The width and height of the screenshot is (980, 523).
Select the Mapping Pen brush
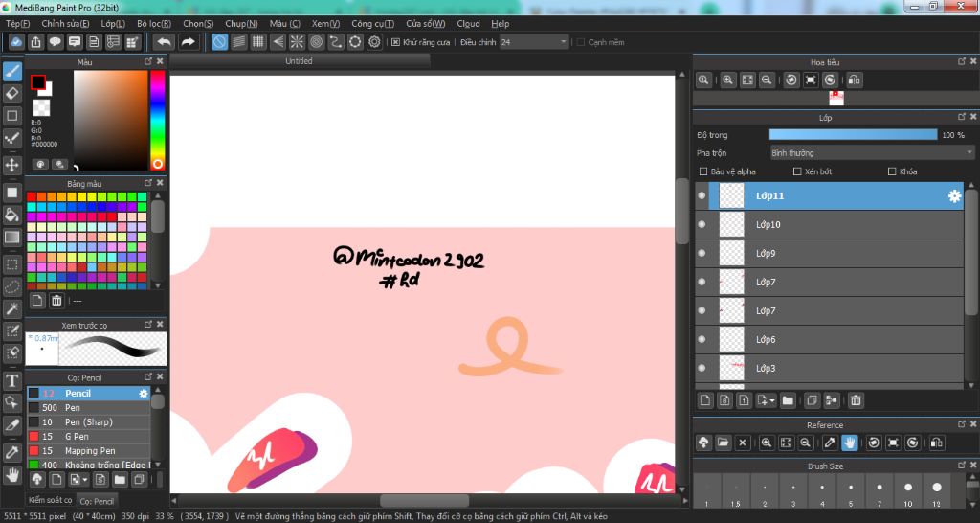click(88, 451)
